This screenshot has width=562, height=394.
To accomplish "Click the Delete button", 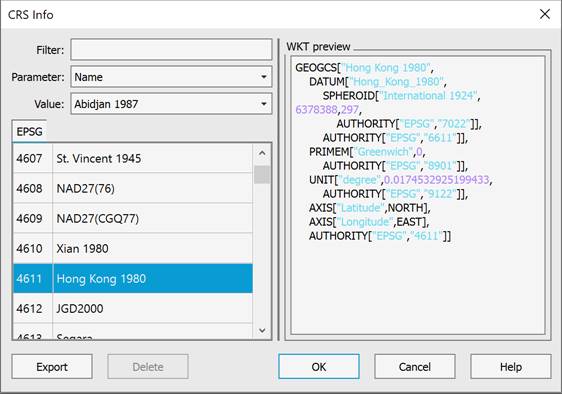I will (148, 367).
